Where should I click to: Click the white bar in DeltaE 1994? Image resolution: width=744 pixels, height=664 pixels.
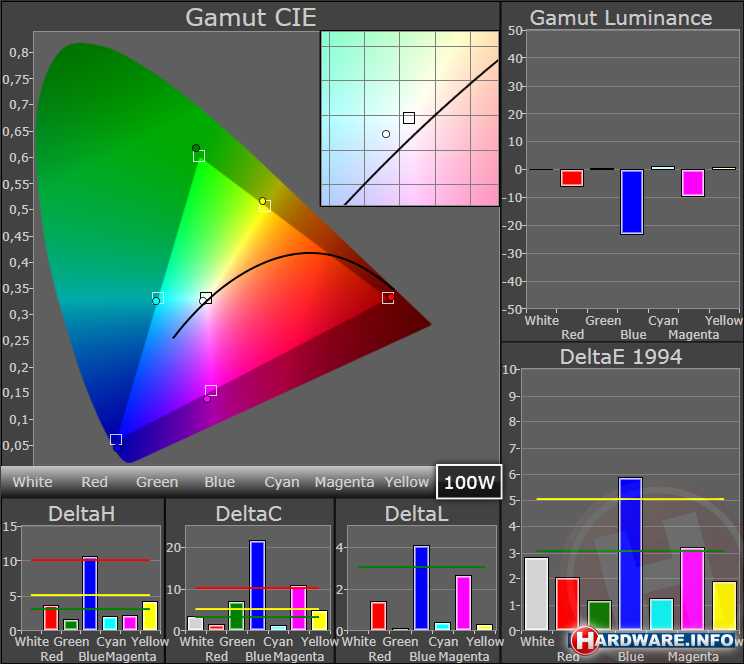pyautogui.click(x=537, y=593)
